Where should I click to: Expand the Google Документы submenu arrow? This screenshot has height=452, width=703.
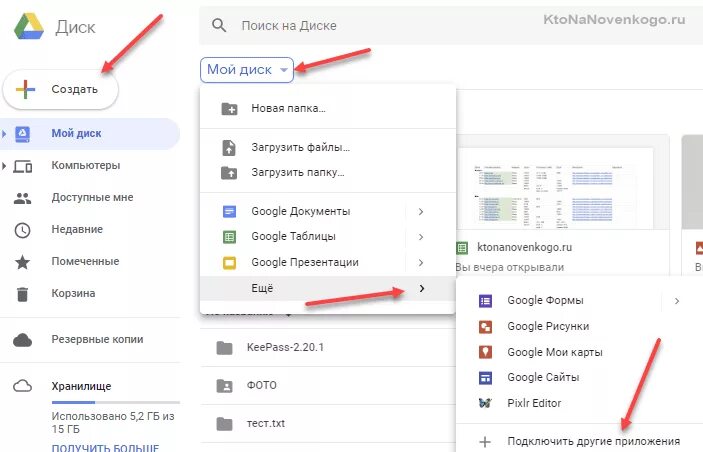421,211
